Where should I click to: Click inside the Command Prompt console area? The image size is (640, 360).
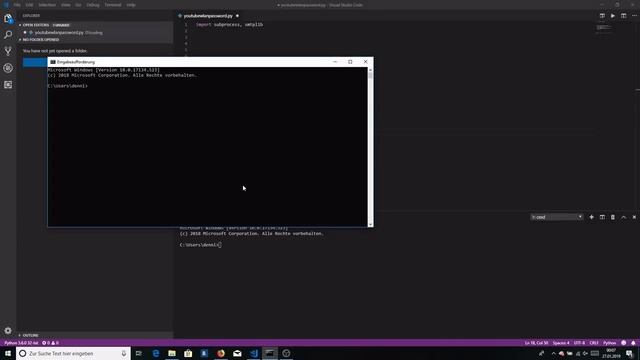point(207,147)
